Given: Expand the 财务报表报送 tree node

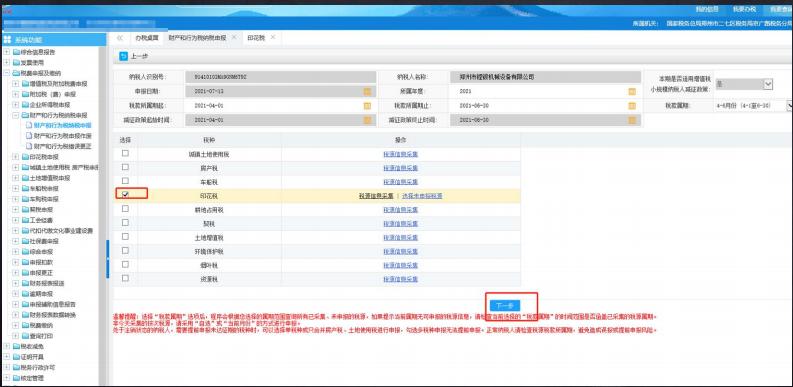Looking at the screenshot, I should (16, 283).
